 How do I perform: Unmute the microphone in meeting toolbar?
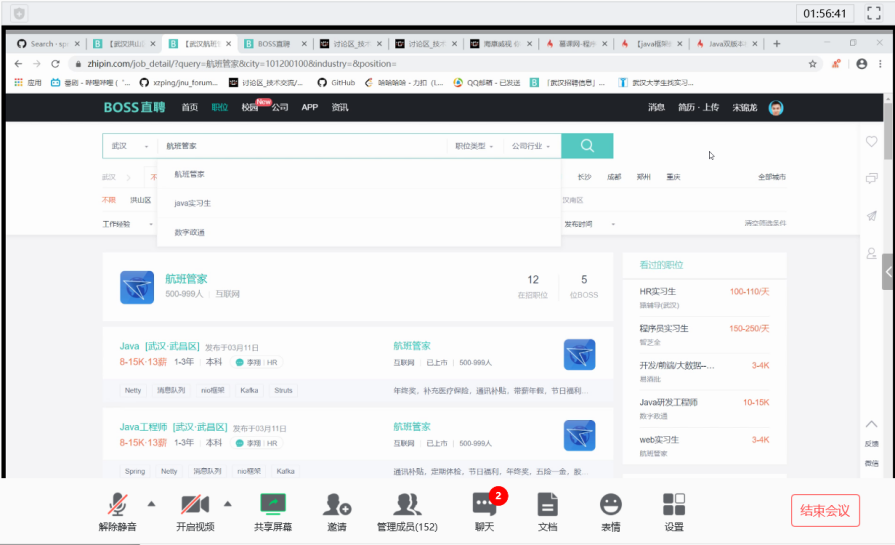118,512
